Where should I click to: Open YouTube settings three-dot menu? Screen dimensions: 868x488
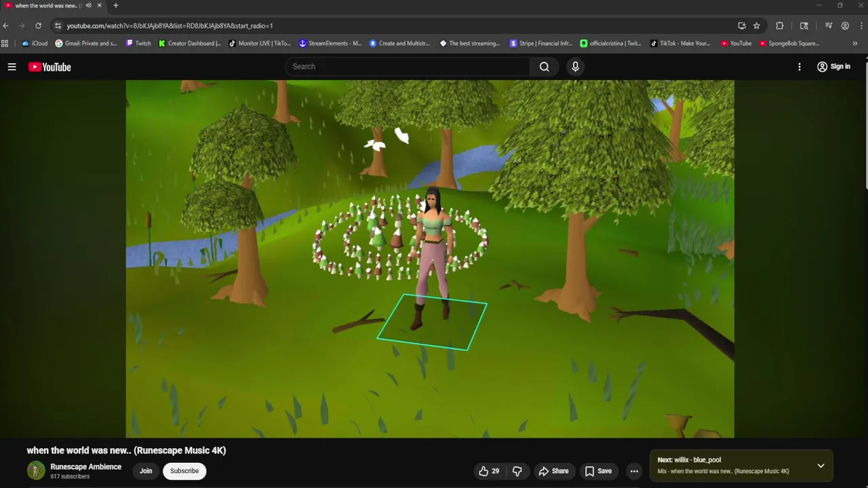800,66
